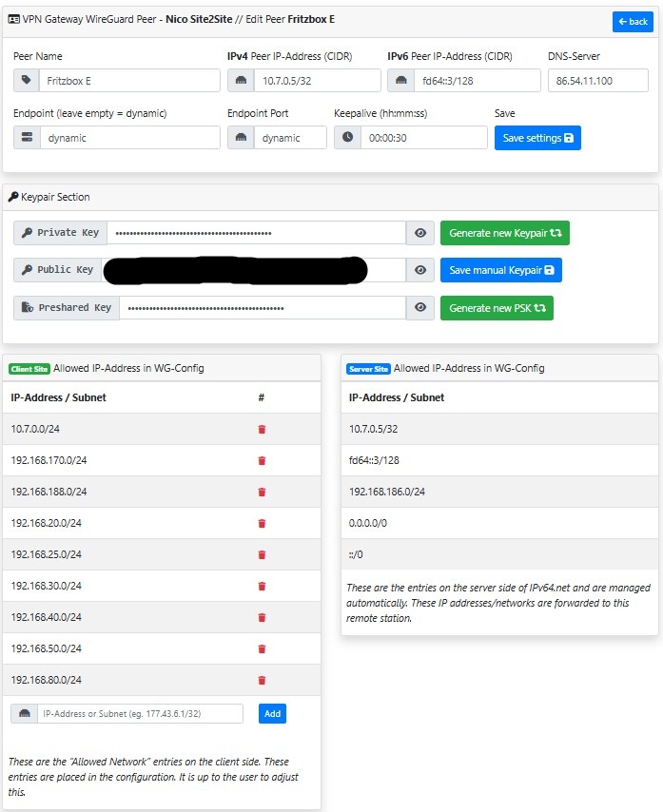Add the entered IP address or subnet
Screen dimensions: 663x812
tap(272, 714)
